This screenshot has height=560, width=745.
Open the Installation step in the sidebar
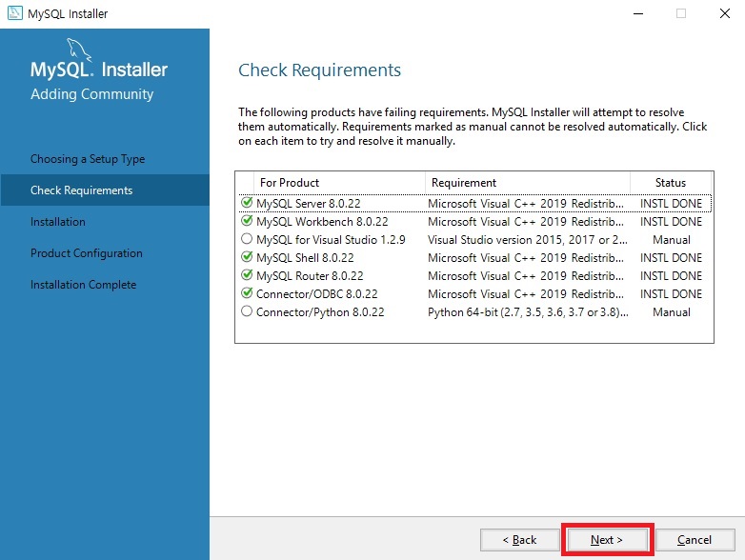(x=58, y=221)
